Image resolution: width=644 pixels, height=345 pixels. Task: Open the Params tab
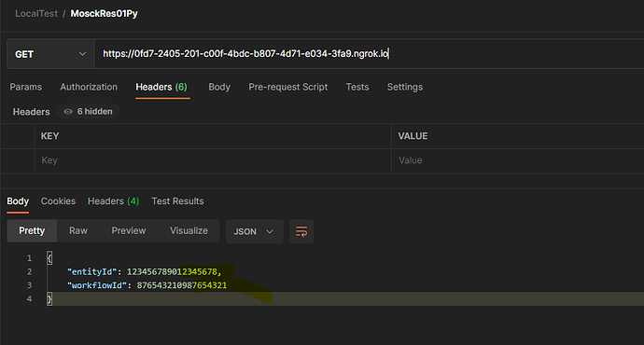pos(26,87)
